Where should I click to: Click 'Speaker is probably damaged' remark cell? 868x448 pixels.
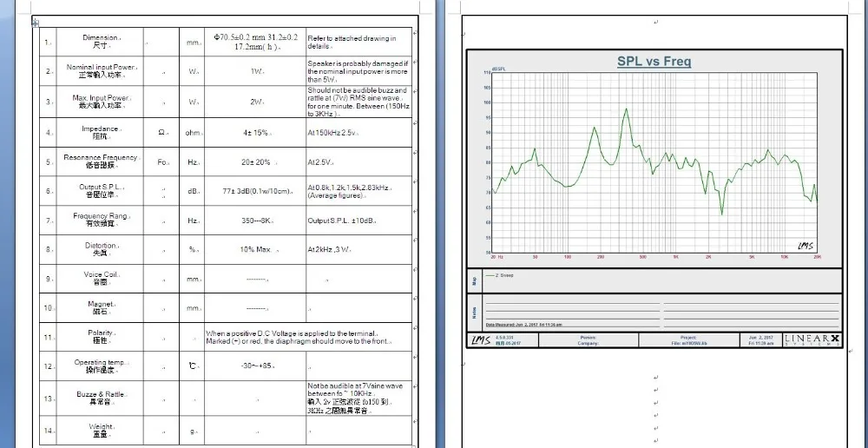coord(358,71)
